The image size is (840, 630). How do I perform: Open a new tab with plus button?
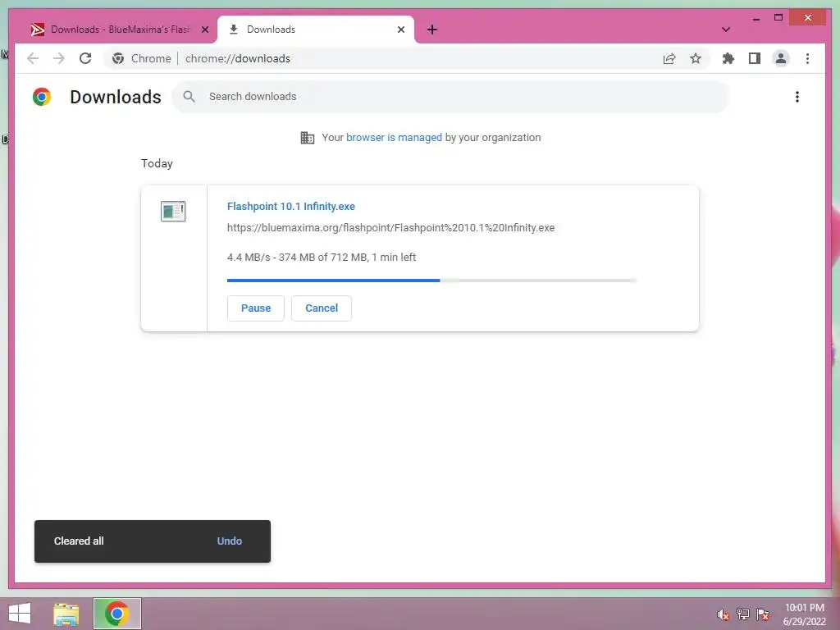[432, 30]
